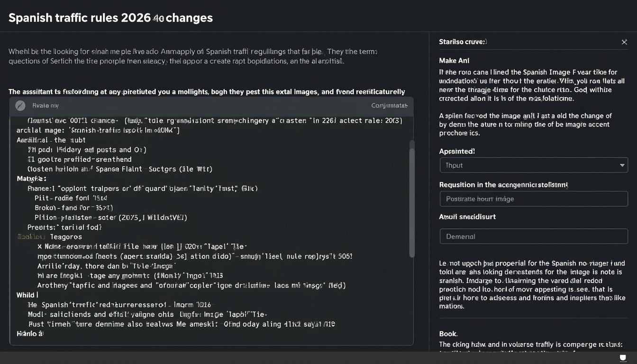
Task: Click the bold assistant sentence above code
Action: pos(207,92)
